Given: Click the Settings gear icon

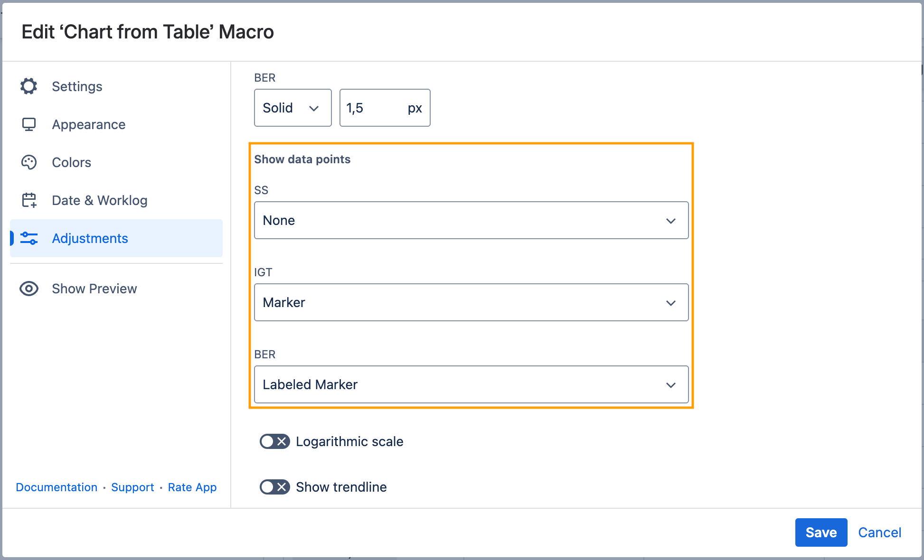Looking at the screenshot, I should point(29,86).
